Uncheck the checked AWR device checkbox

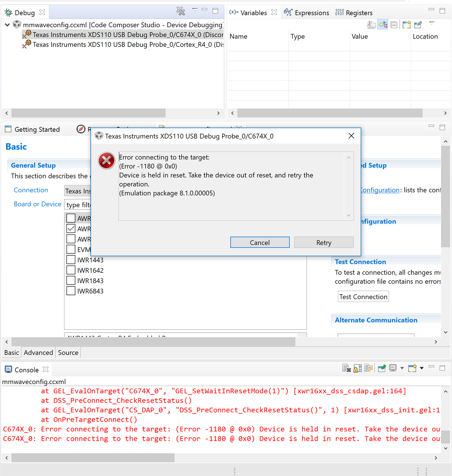click(71, 228)
